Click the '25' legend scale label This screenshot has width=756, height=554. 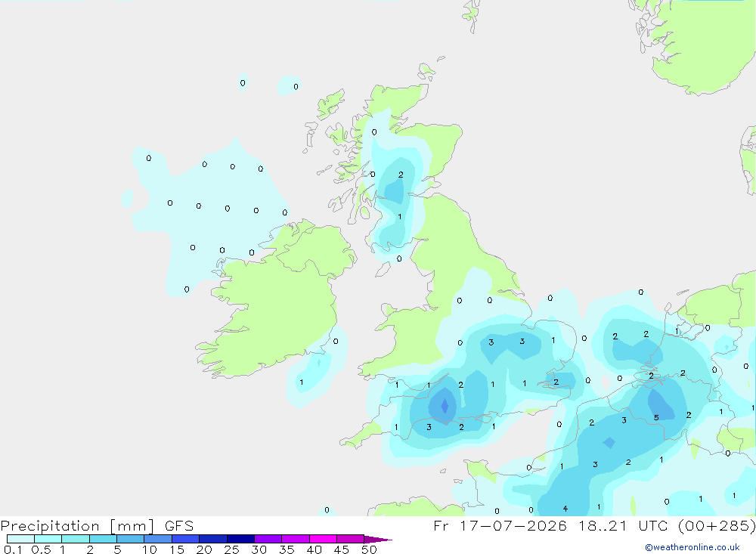click(x=231, y=549)
